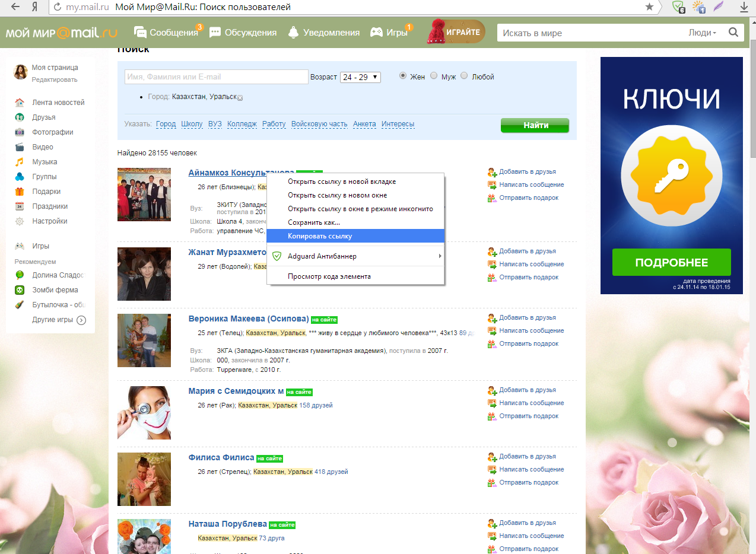Select the Любой gender radio button

464,76
